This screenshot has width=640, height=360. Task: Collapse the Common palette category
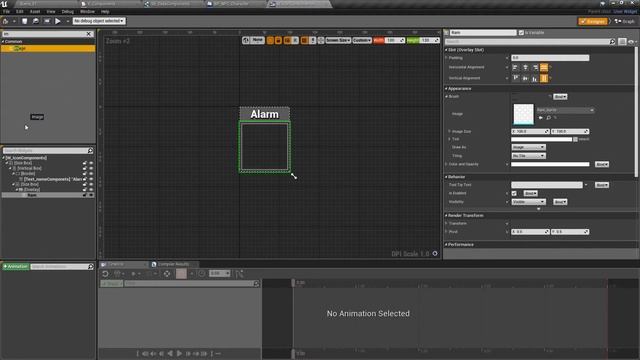[3, 42]
